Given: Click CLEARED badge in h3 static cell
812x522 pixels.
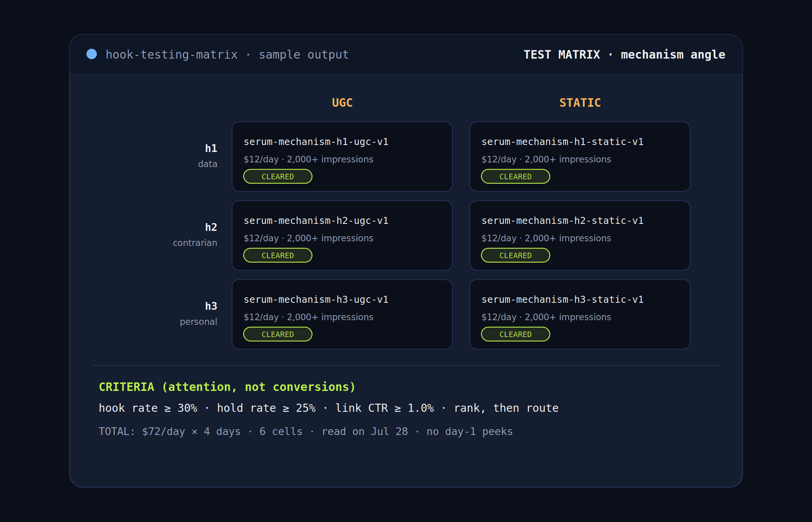Looking at the screenshot, I should point(515,334).
